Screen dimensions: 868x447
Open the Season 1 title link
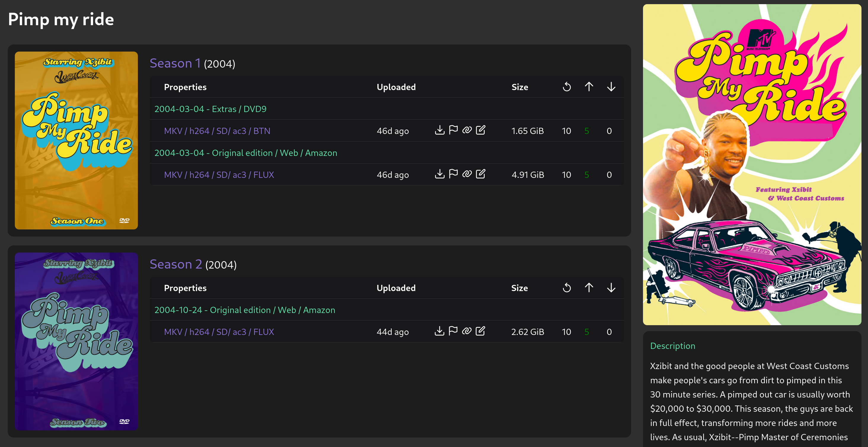point(175,63)
